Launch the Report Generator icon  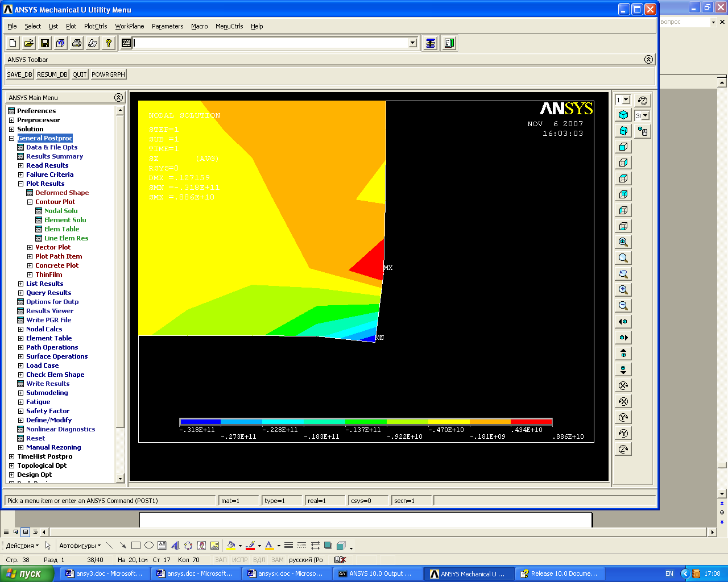pyautogui.click(x=93, y=43)
